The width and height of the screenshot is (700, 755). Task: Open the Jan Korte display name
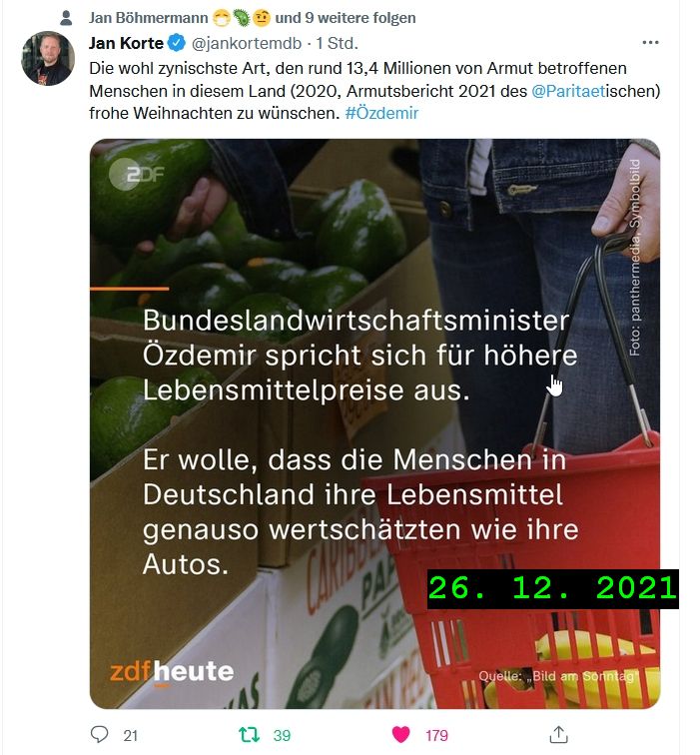pyautogui.click(x=126, y=43)
